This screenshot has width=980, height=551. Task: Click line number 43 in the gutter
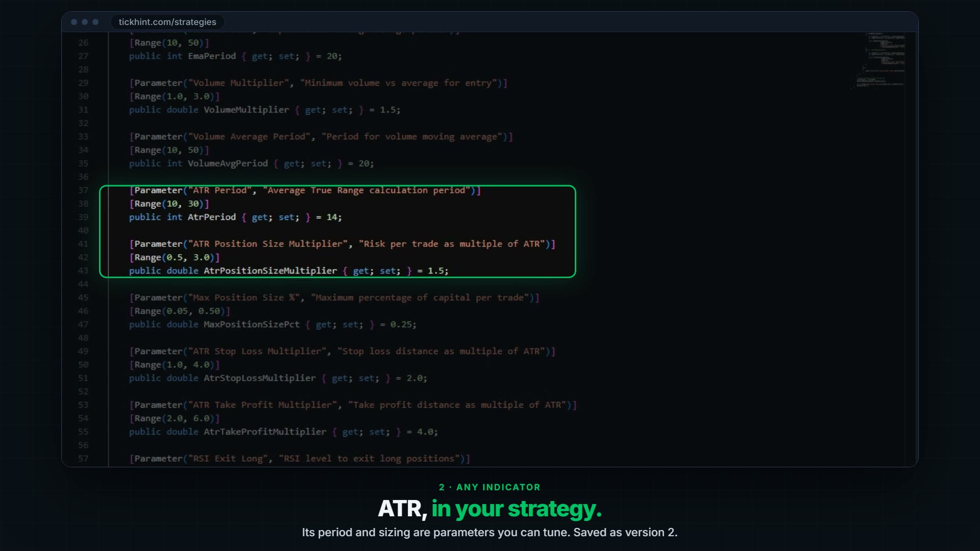(83, 271)
